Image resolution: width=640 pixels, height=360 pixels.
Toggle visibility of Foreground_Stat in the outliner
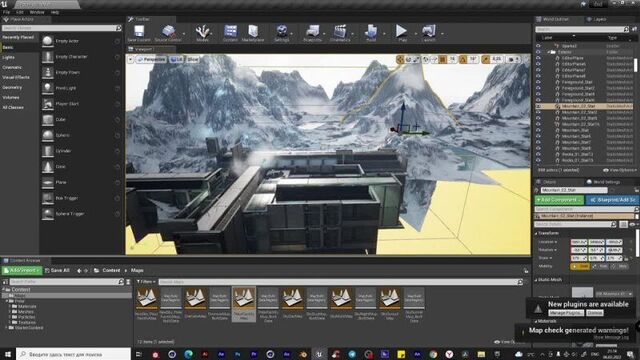click(538, 82)
